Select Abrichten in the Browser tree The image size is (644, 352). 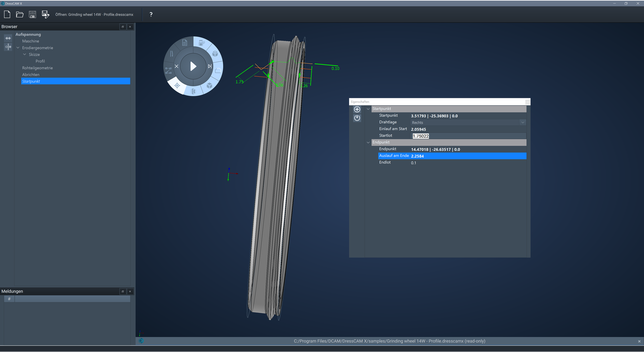coord(31,75)
